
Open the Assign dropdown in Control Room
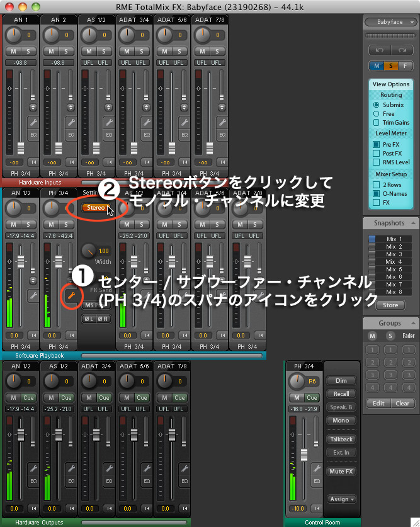point(341,499)
